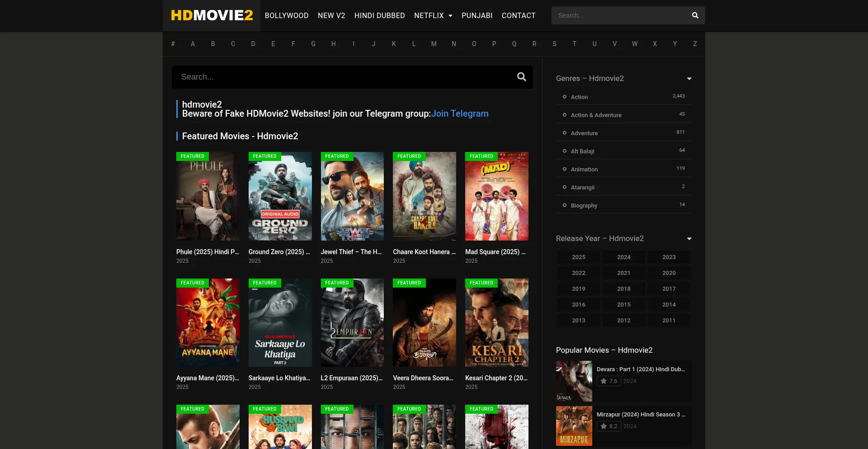The width and height of the screenshot is (868, 449).
Task: Click the star rating icon for Mirzapur
Action: 604,426
